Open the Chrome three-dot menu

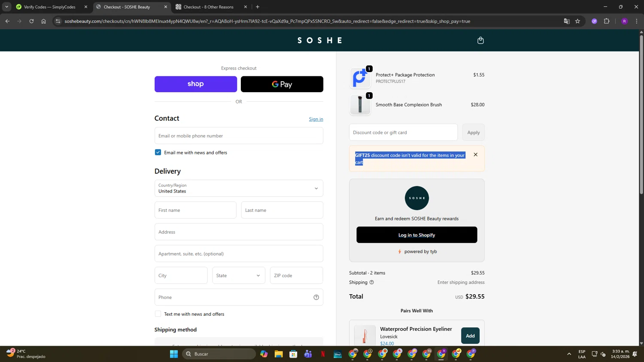point(637,21)
